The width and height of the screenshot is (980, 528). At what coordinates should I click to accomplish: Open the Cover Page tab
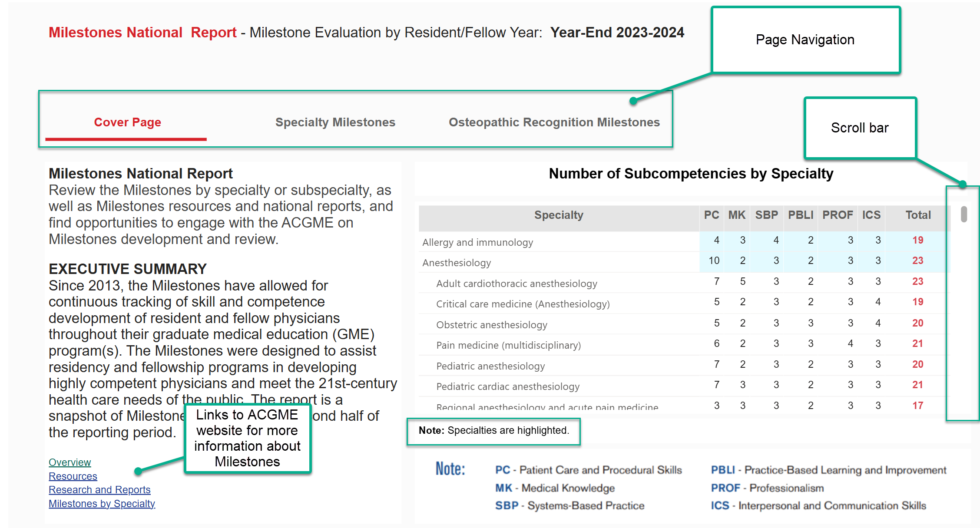pyautogui.click(x=127, y=122)
